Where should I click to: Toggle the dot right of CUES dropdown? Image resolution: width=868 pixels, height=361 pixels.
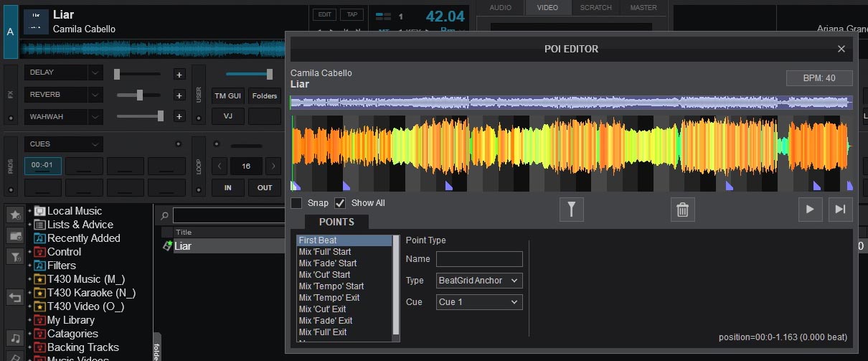178,144
